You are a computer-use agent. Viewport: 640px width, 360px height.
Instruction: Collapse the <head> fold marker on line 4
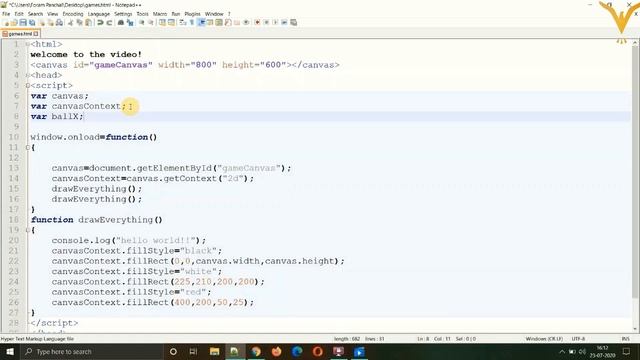27,75
